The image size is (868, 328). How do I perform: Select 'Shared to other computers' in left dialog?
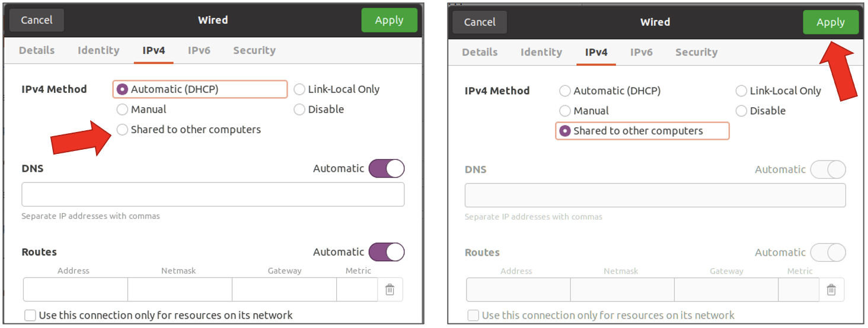pyautogui.click(x=123, y=130)
